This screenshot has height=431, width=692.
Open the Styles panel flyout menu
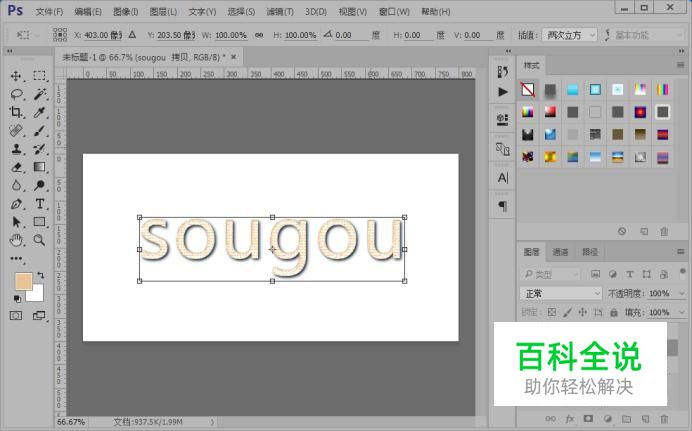click(x=681, y=65)
